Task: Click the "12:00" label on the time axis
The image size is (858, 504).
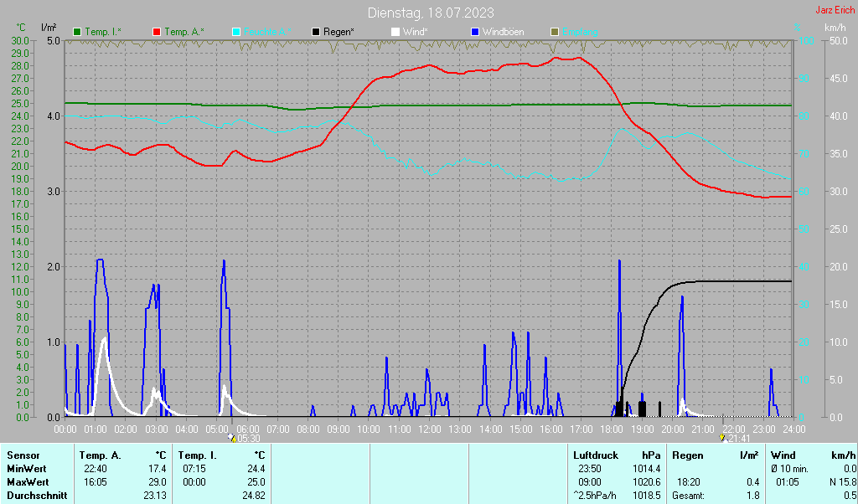Action: tap(430, 429)
